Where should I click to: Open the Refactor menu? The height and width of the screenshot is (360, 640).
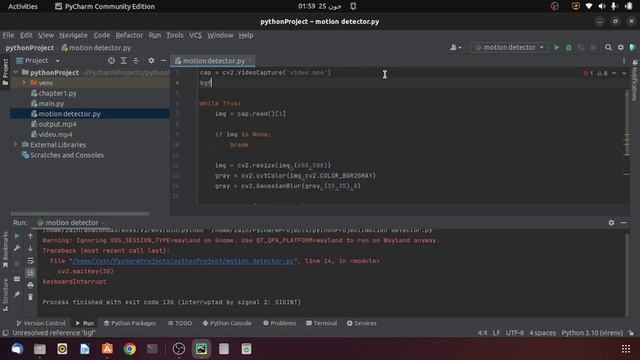[129, 35]
